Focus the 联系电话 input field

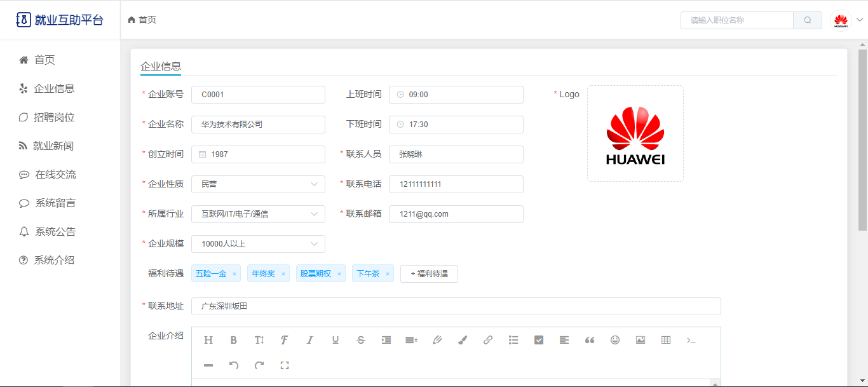[456, 184]
